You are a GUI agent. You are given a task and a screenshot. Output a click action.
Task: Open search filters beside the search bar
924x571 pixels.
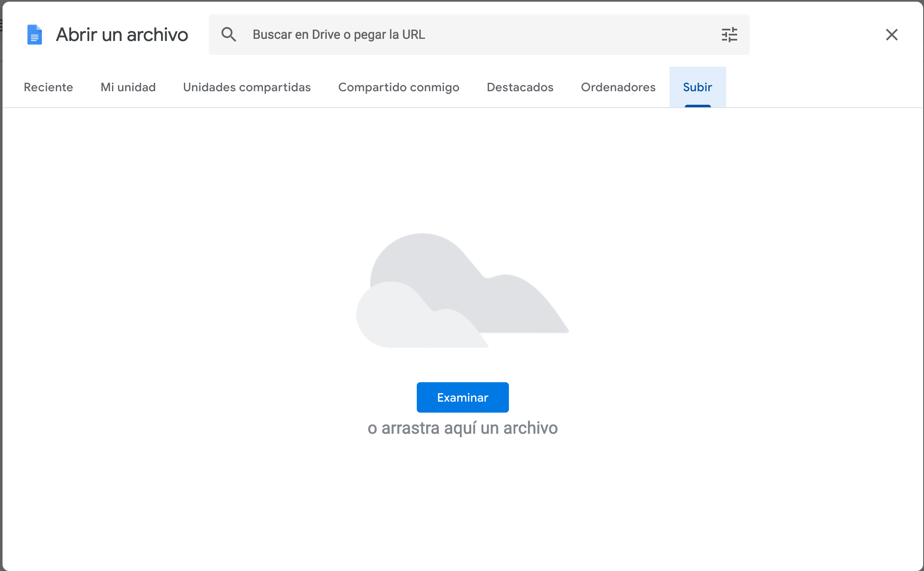pos(729,35)
